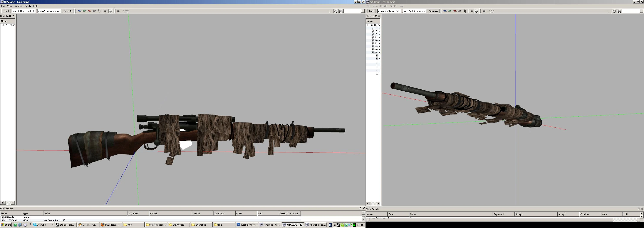Click Load button in right NifSkope window
Screen dimensions: 644x228
(372, 11)
